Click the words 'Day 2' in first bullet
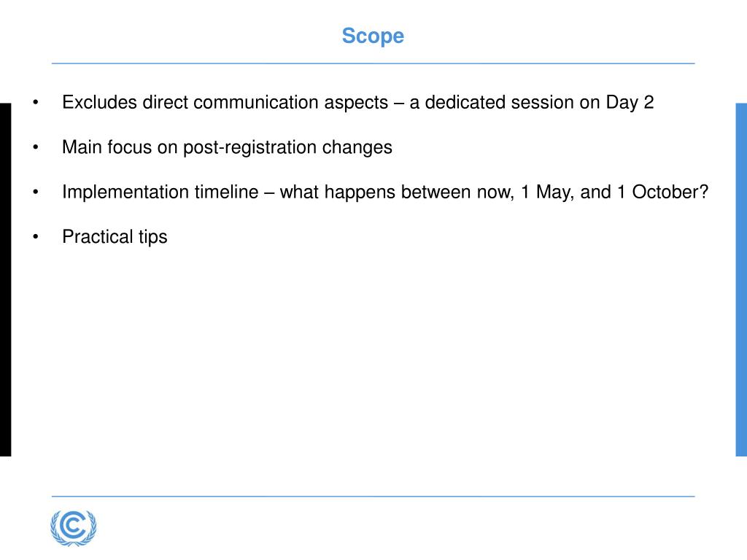This screenshot has width=747, height=560. click(x=630, y=103)
